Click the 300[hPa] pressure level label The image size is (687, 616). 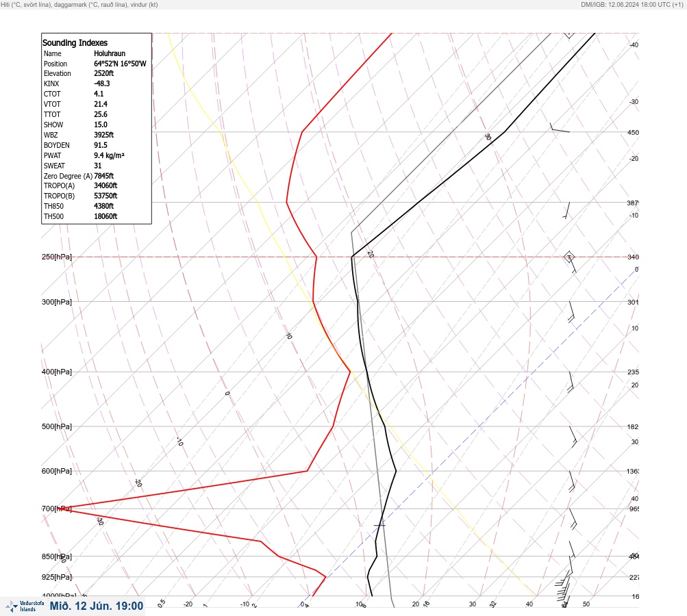(57, 302)
